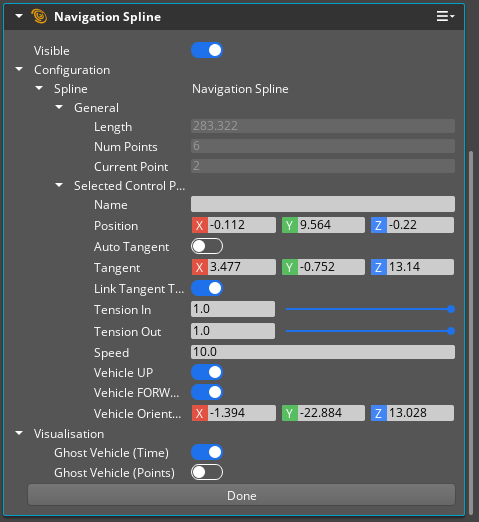Enable the Auto Tangent switch

(207, 246)
